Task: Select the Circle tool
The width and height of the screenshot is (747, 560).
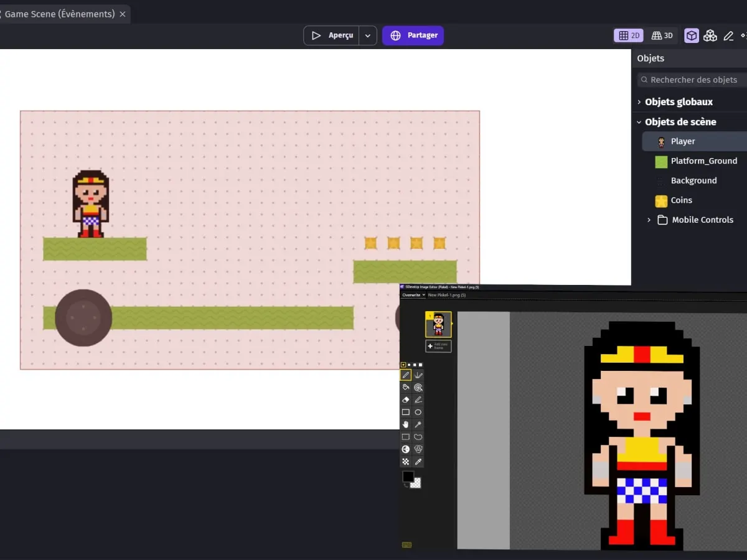Action: click(418, 412)
